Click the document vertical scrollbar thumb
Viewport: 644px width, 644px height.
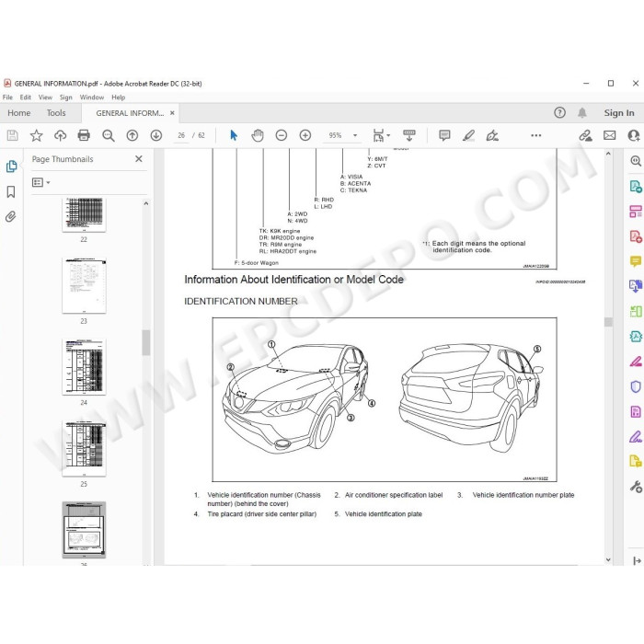[x=608, y=322]
